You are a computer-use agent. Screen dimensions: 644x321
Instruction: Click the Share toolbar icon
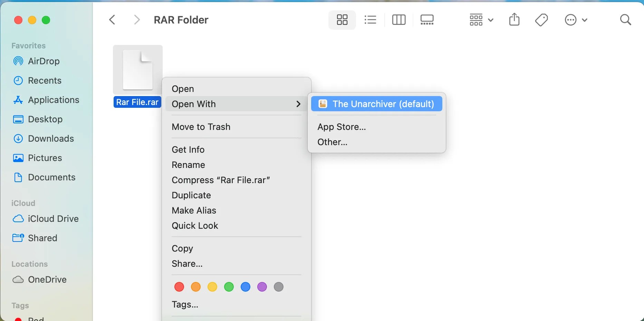[514, 20]
